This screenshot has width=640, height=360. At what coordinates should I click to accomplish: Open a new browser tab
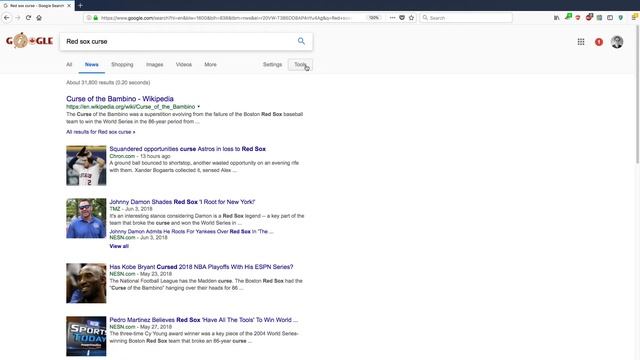pos(80,6)
